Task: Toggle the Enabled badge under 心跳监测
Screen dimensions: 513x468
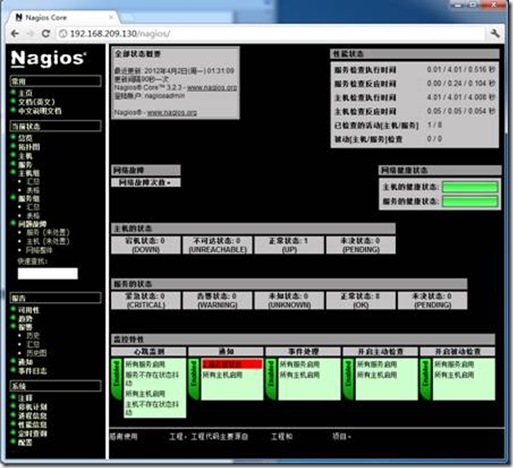Action: pyautogui.click(x=116, y=379)
